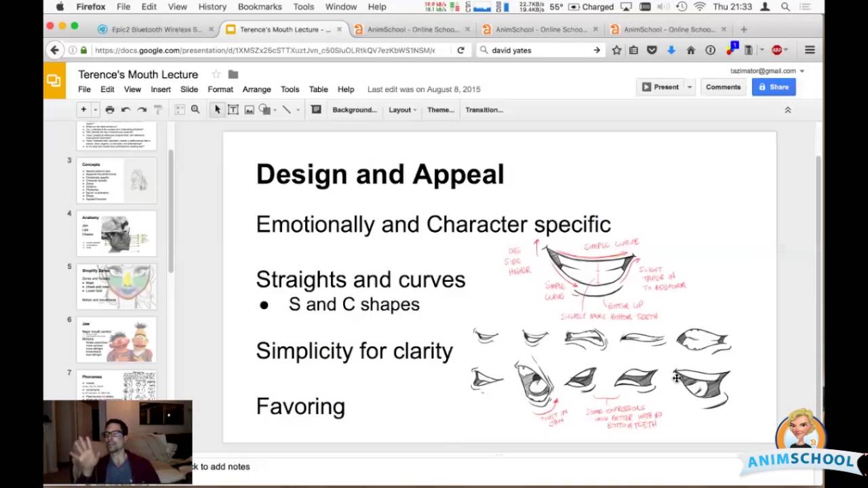
Task: Click the Background... button
Action: point(354,110)
